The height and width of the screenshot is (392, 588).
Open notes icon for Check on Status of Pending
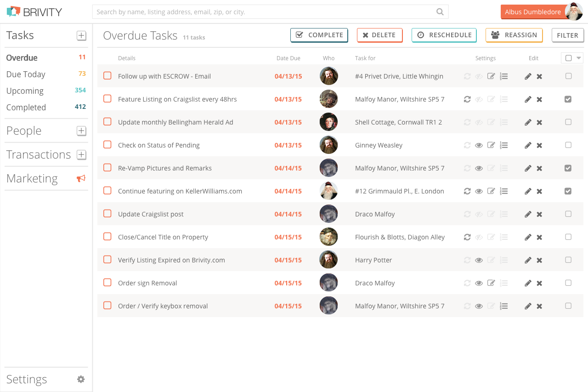pyautogui.click(x=491, y=145)
